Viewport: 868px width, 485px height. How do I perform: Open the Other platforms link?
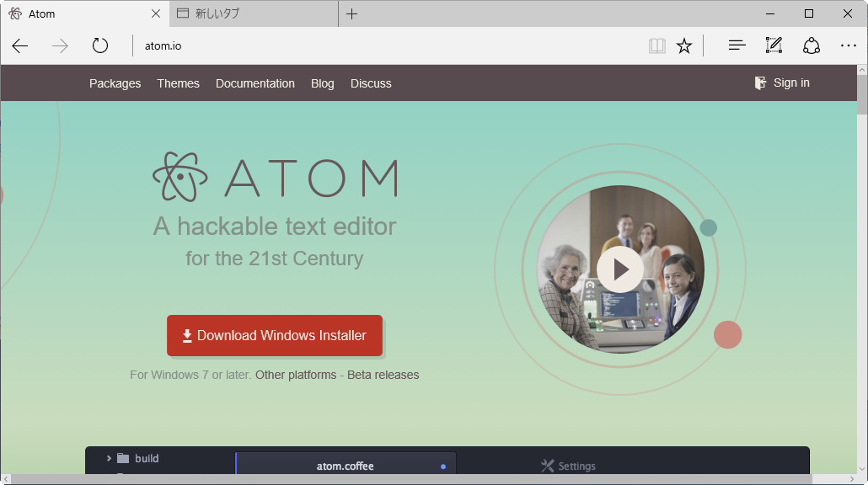click(x=296, y=375)
